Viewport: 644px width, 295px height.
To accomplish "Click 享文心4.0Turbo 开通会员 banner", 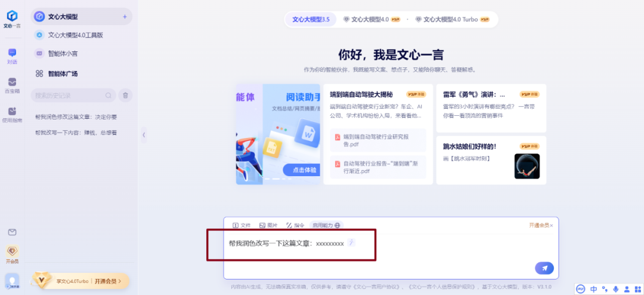I will 80,281.
